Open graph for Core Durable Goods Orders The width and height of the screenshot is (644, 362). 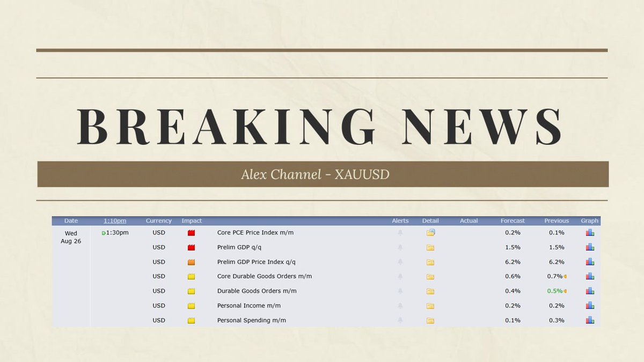(x=590, y=276)
